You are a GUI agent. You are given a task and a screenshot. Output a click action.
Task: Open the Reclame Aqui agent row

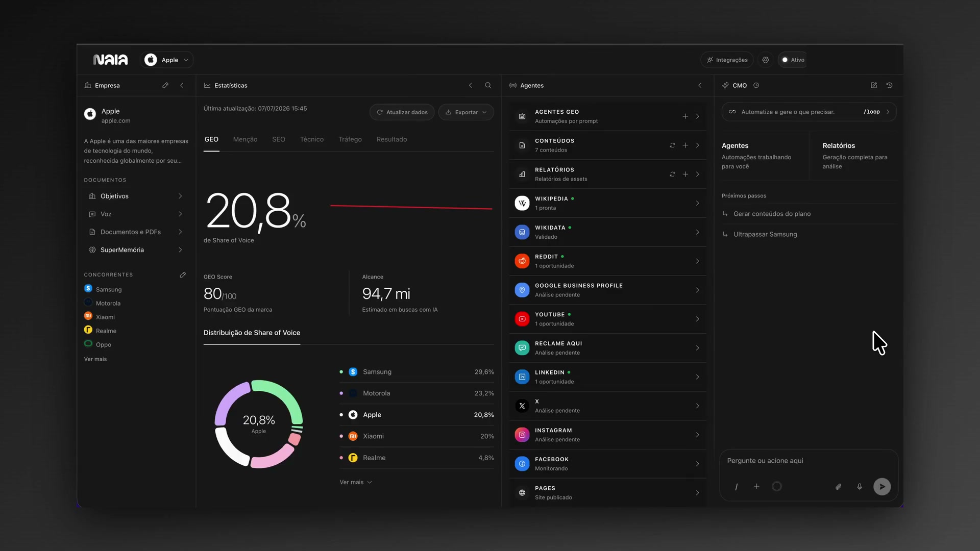(x=608, y=348)
